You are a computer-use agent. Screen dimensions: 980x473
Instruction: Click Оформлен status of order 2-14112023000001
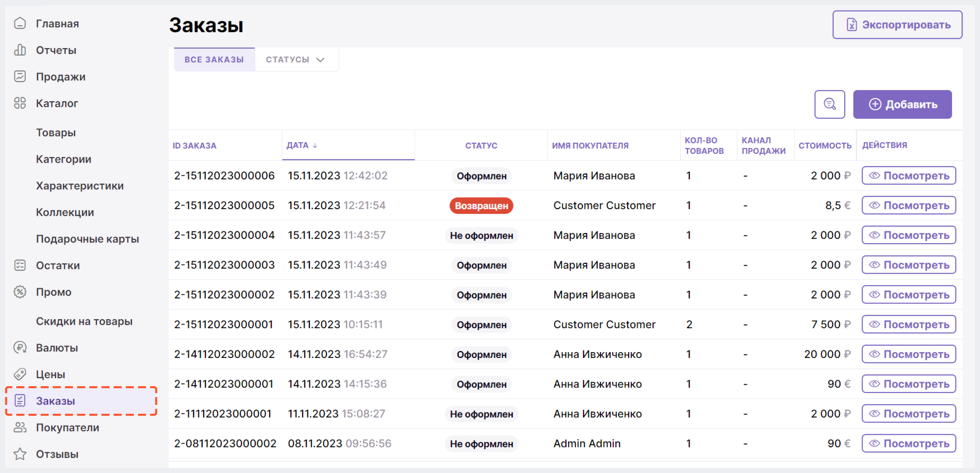coord(481,384)
